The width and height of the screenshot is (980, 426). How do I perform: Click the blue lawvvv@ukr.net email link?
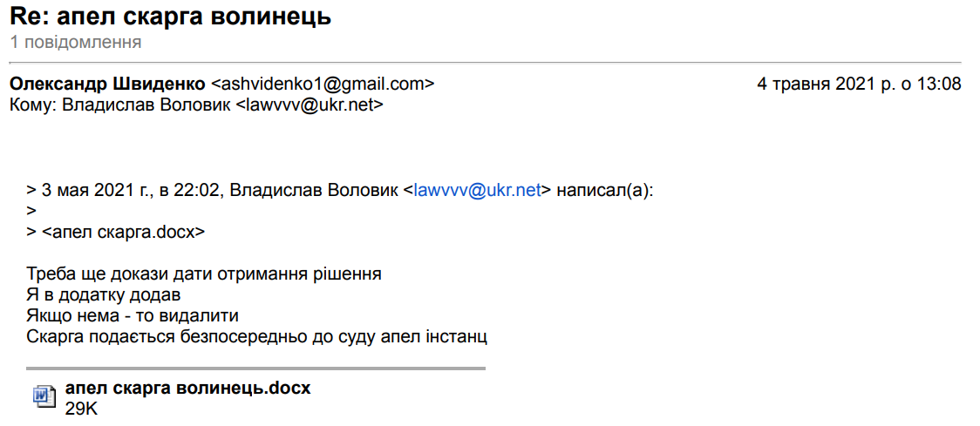click(478, 190)
